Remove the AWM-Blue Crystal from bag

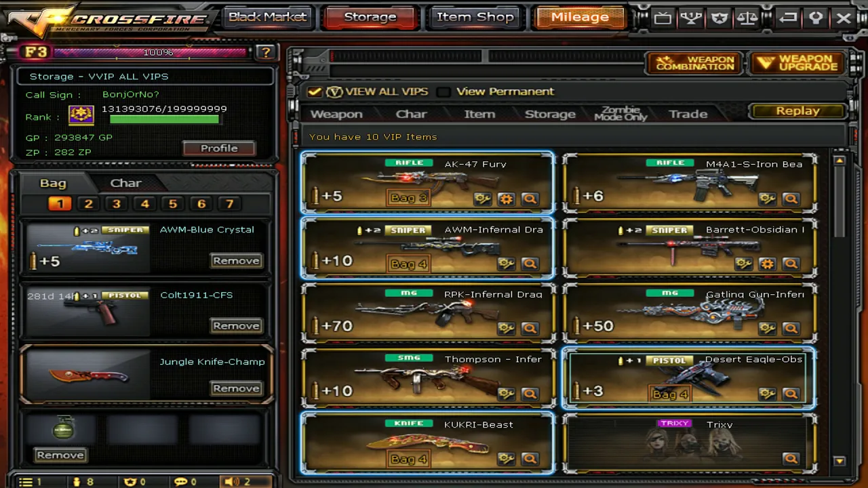[236, 260]
